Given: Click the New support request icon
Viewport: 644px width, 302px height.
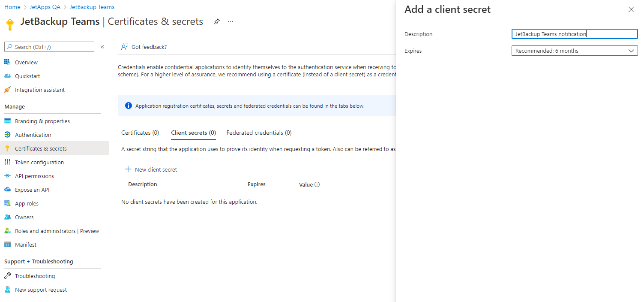Looking at the screenshot, I should (7, 290).
